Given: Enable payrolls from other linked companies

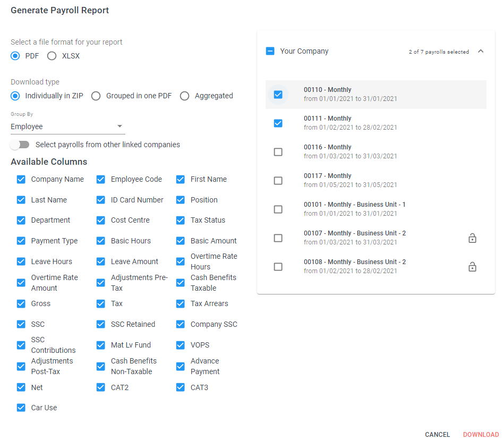Looking at the screenshot, I should (20, 145).
